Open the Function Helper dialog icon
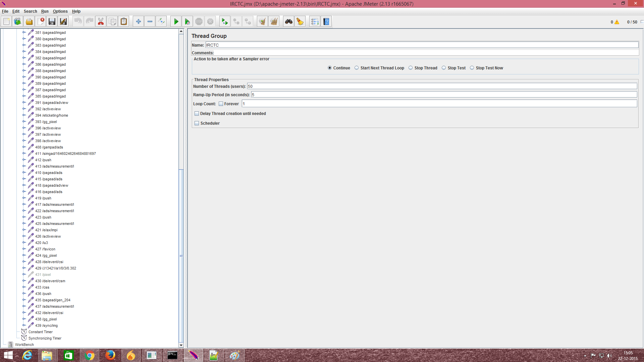Screen dimensions: 644x362 coord(315,22)
